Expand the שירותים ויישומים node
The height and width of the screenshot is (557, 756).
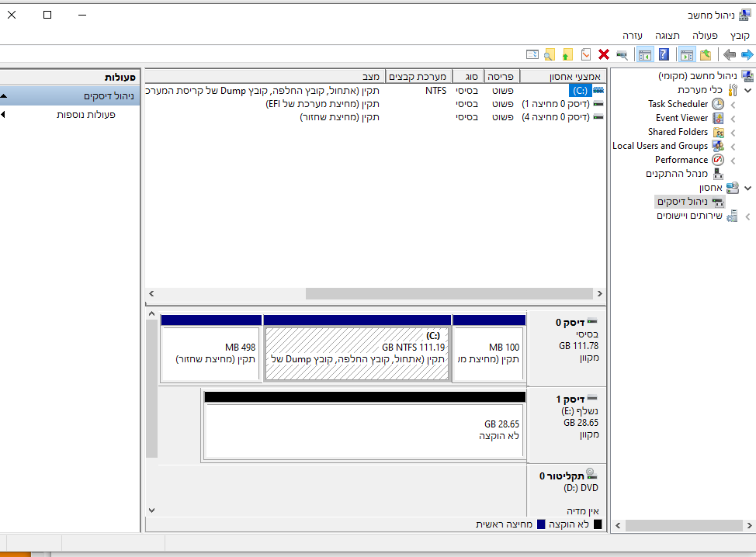pyautogui.click(x=747, y=216)
